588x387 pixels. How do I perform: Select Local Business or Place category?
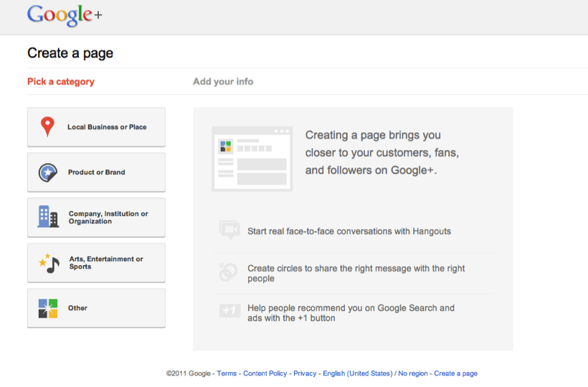(107, 127)
